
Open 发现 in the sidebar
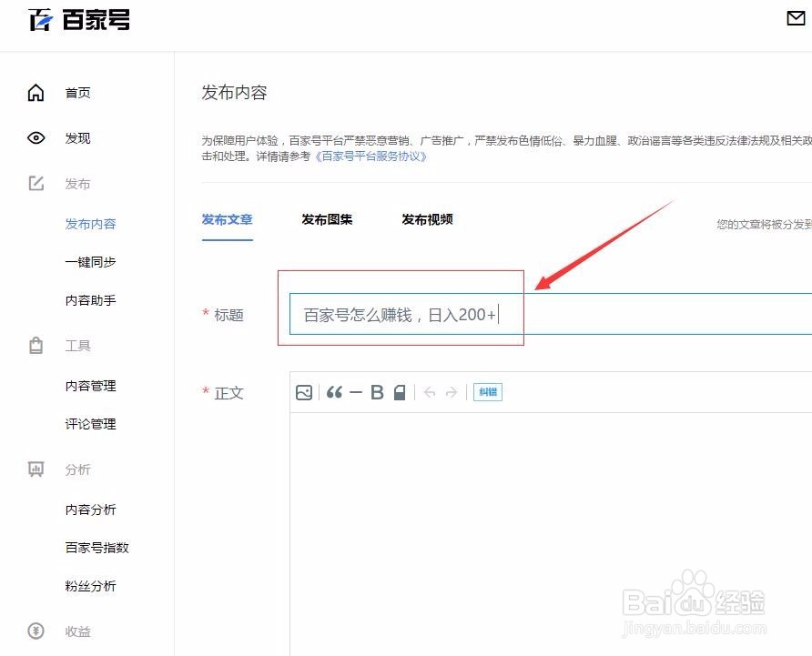tap(77, 138)
